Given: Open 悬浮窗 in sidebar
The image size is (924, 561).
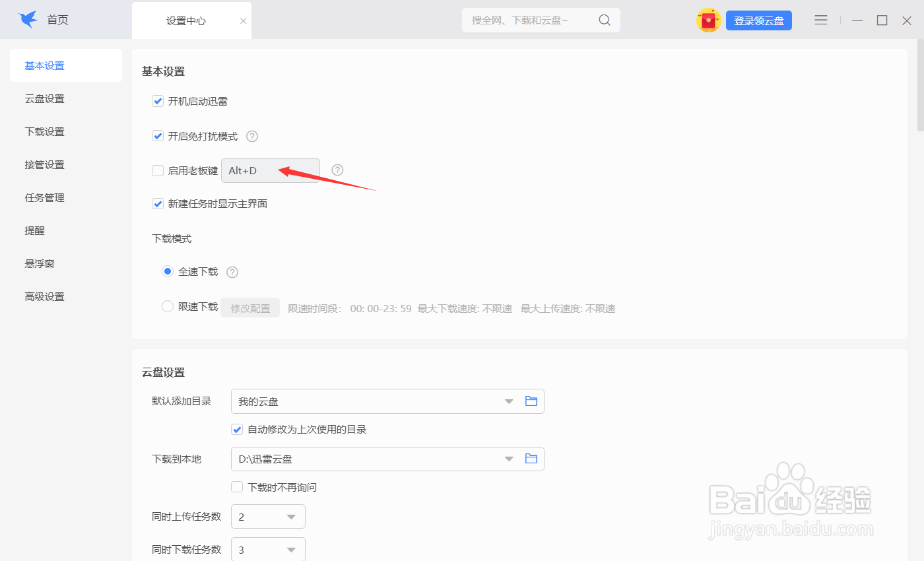Looking at the screenshot, I should click(66, 263).
